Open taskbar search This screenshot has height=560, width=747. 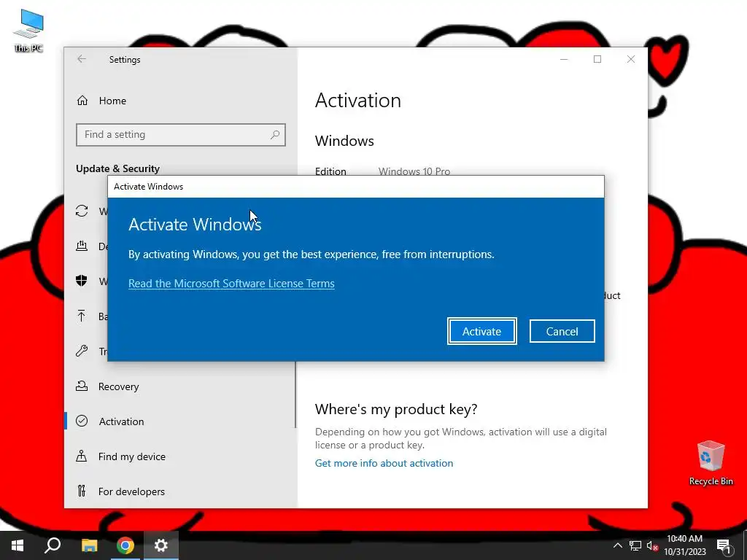point(53,545)
